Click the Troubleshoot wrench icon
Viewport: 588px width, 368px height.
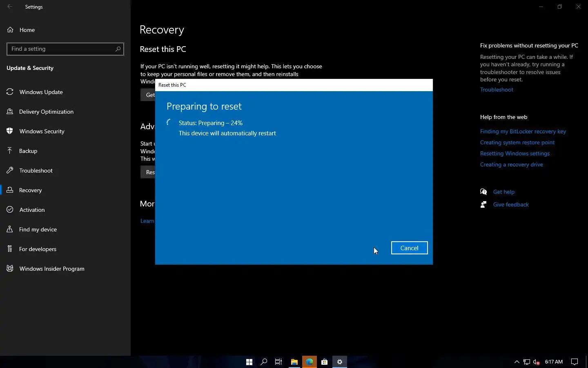pos(10,171)
